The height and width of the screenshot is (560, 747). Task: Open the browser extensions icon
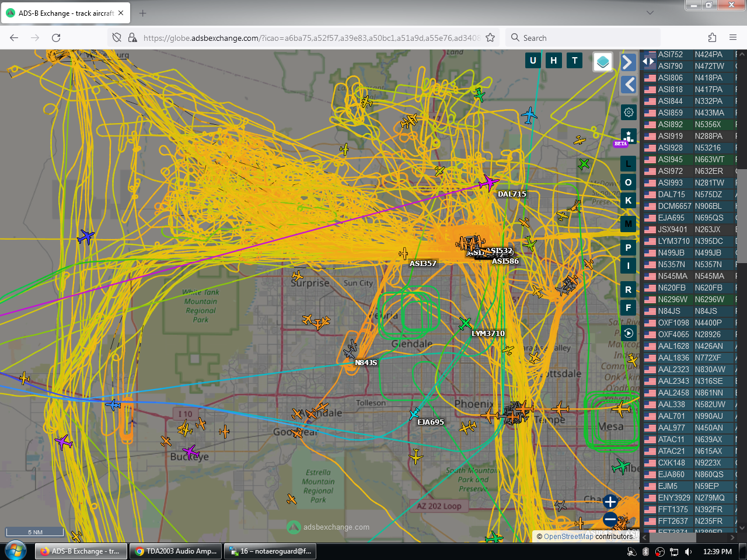tap(712, 38)
